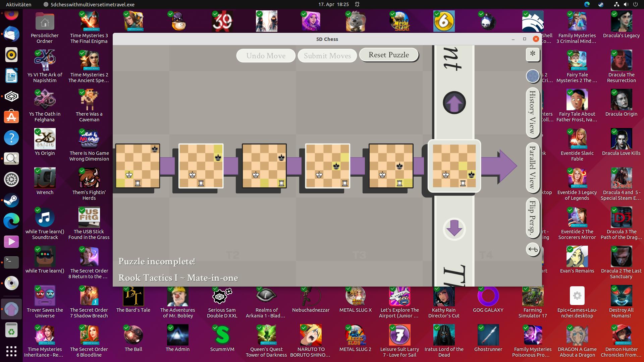The width and height of the screenshot is (644, 362).
Task: Select Destroy All Humans! desktop icon
Action: [x=621, y=302]
